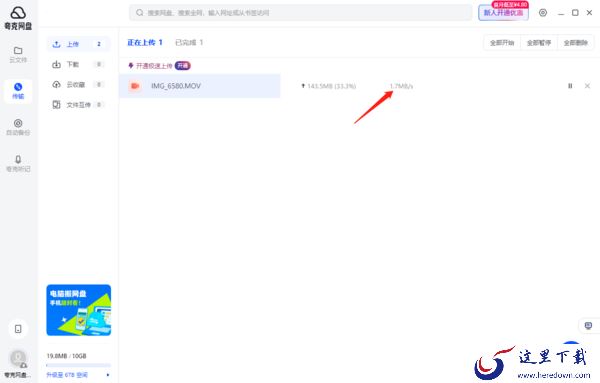Open the 自动备份 auto backup section
Image resolution: width=600 pixels, height=383 pixels.
[x=18, y=127]
